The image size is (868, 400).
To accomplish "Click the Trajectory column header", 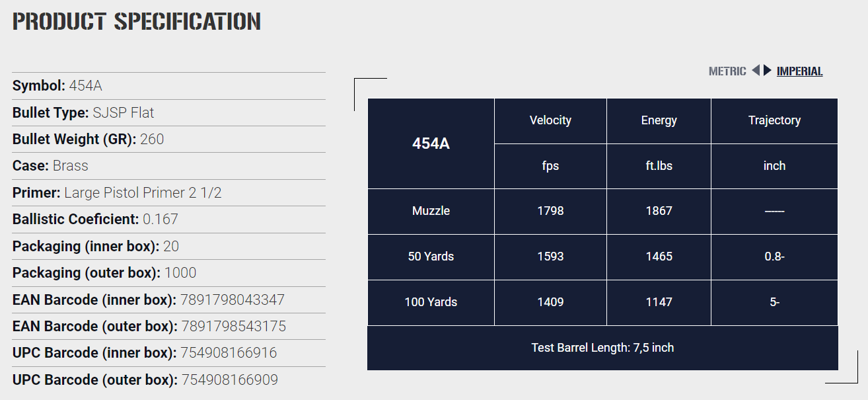I will (774, 121).
